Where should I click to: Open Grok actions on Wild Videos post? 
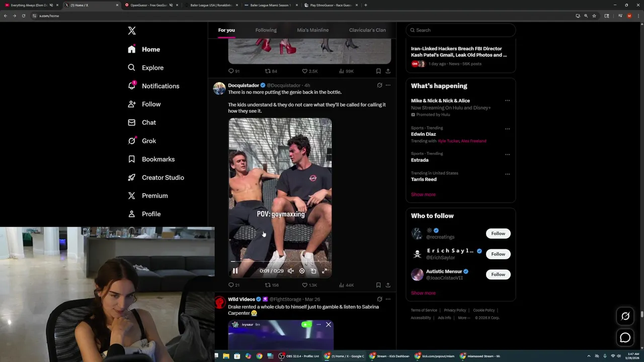pos(379,299)
